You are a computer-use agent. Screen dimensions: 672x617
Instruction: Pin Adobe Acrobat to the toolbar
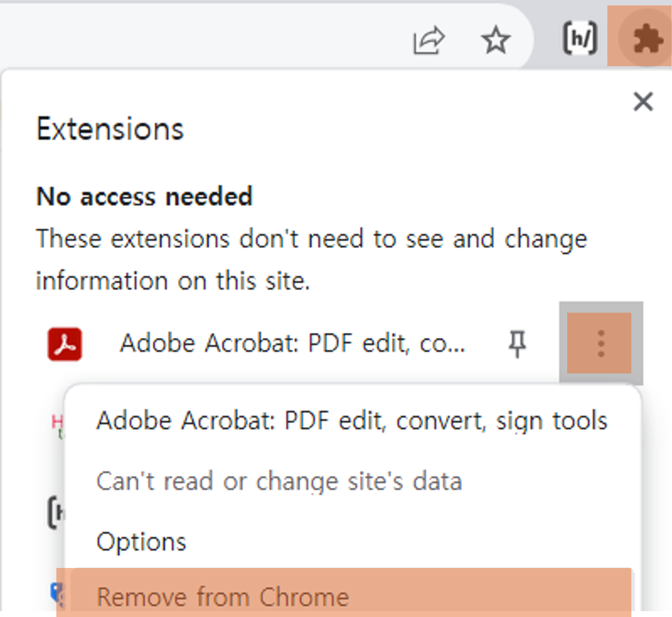click(517, 344)
